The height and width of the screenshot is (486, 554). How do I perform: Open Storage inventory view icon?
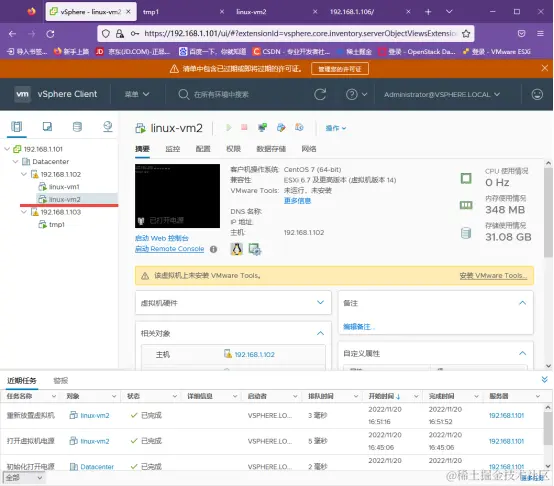click(x=77, y=126)
